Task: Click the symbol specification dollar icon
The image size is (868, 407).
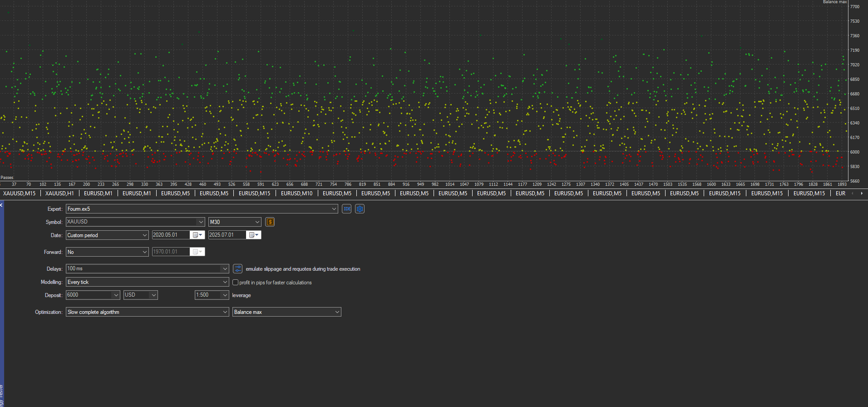Action: [270, 222]
